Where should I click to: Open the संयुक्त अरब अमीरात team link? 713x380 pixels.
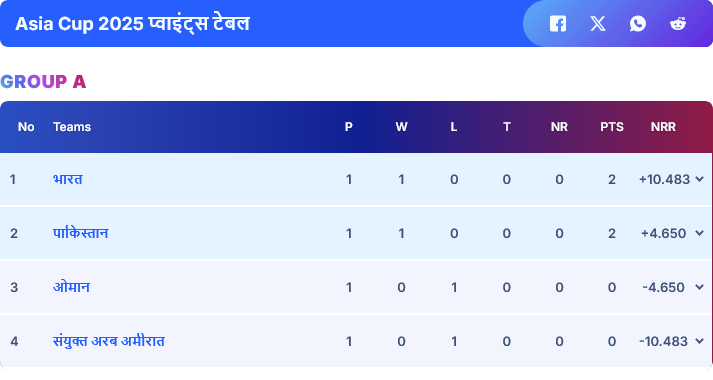pyautogui.click(x=109, y=341)
